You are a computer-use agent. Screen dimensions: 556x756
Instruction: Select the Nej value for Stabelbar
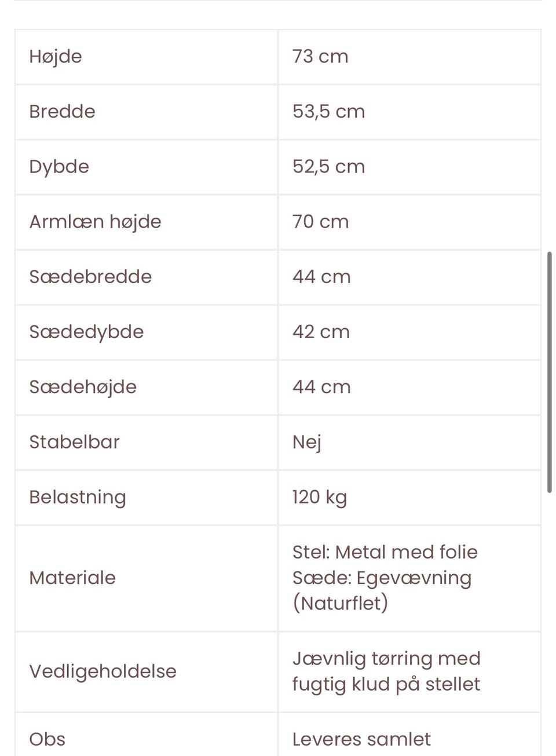point(306,442)
